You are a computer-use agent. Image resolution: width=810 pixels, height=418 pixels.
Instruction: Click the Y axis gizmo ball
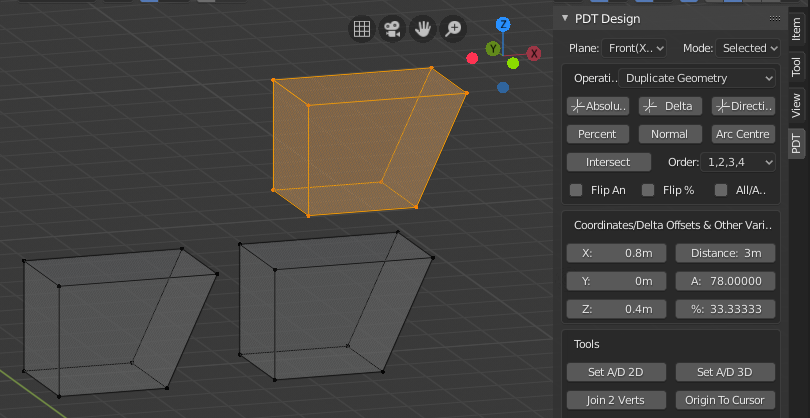pos(493,48)
